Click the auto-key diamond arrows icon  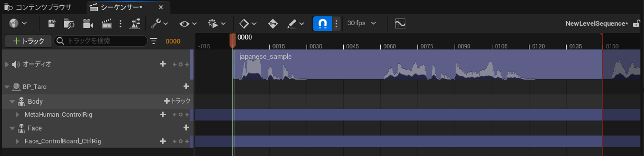click(273, 23)
